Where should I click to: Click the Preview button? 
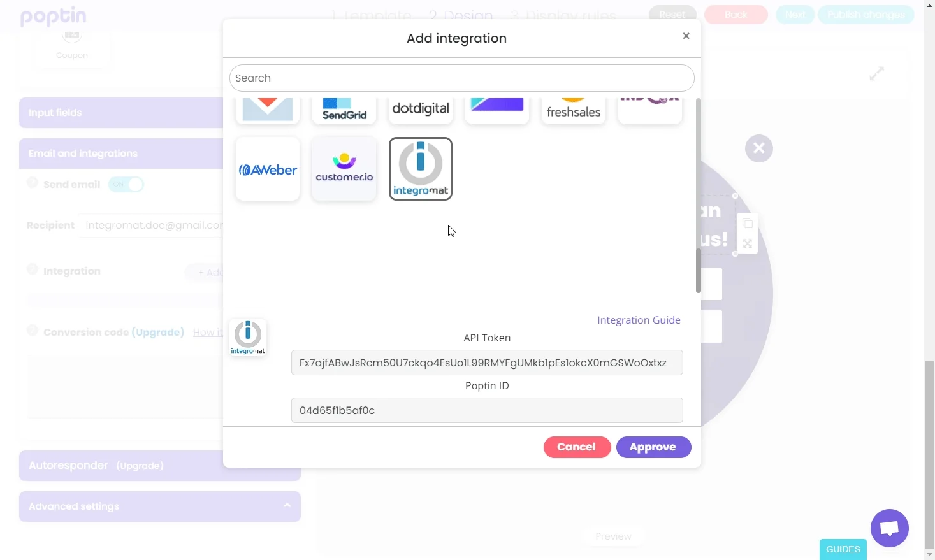click(x=614, y=536)
